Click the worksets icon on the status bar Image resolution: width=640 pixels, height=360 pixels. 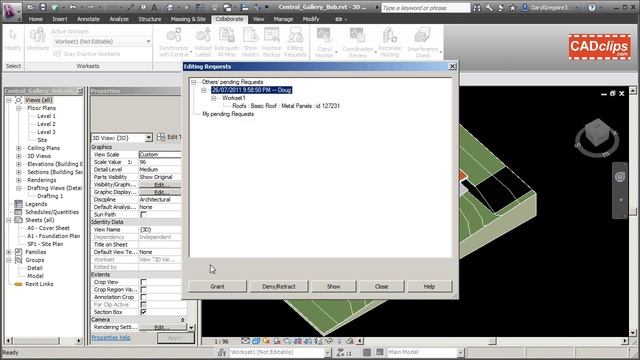pyautogui.click(x=222, y=352)
